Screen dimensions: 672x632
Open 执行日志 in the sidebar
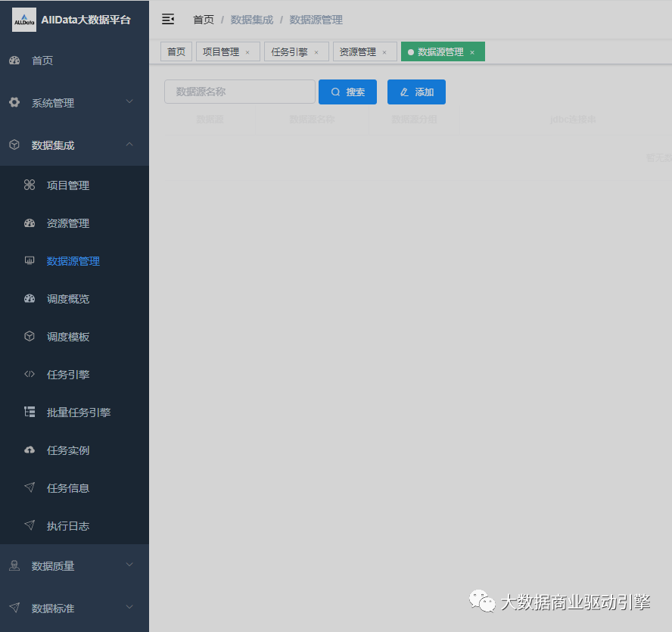pyautogui.click(x=67, y=526)
